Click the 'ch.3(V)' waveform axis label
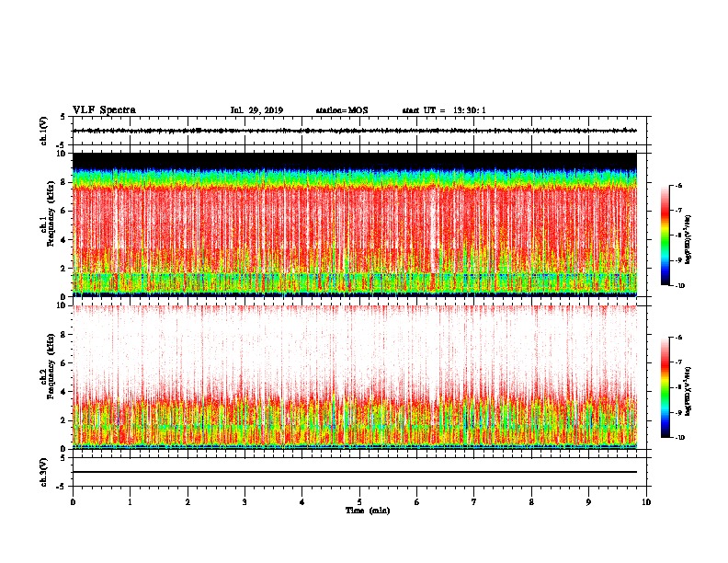Image resolution: width=728 pixels, height=563 pixels. (x=43, y=472)
